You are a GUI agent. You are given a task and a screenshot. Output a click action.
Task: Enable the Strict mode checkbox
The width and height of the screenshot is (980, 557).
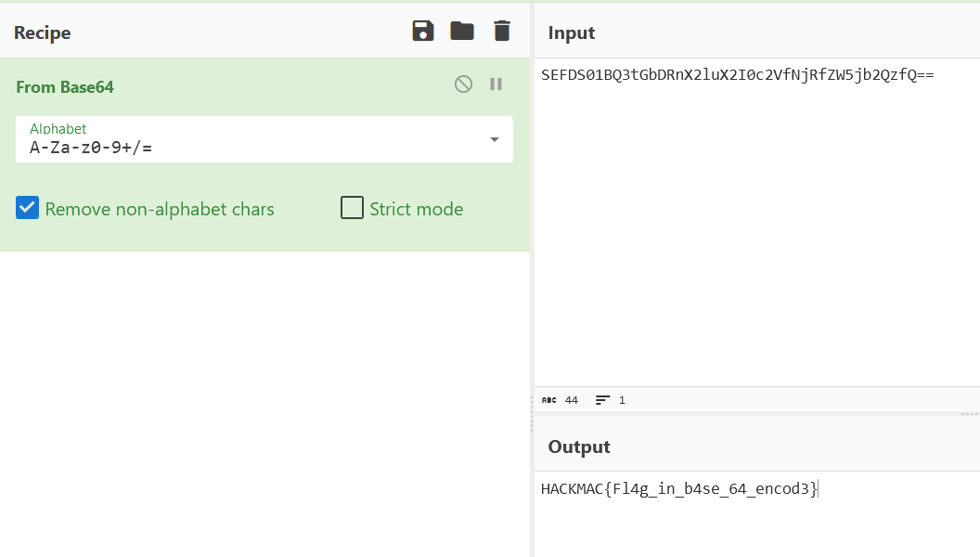352,208
